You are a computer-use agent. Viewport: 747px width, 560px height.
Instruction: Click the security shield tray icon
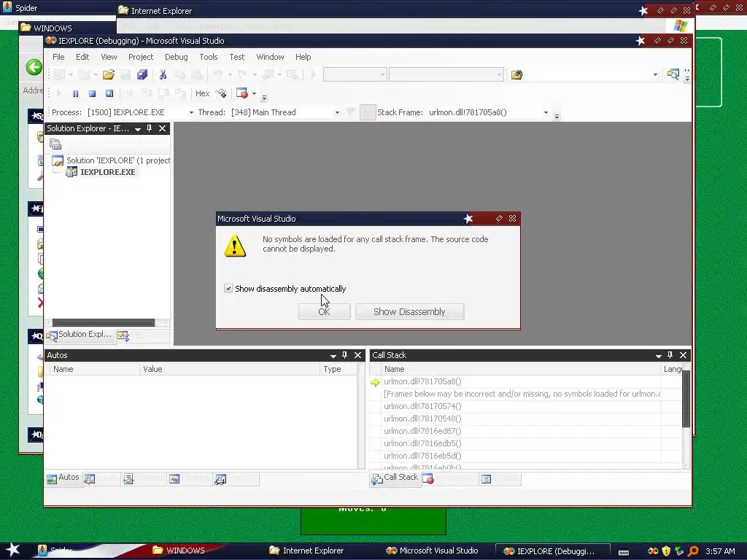point(666,551)
